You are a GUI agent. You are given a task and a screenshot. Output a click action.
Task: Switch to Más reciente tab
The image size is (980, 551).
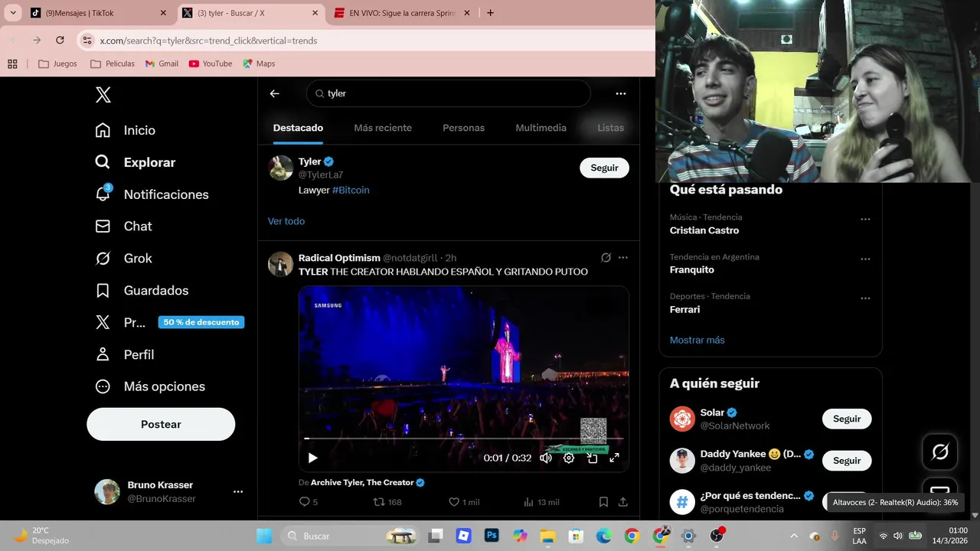coord(383,128)
